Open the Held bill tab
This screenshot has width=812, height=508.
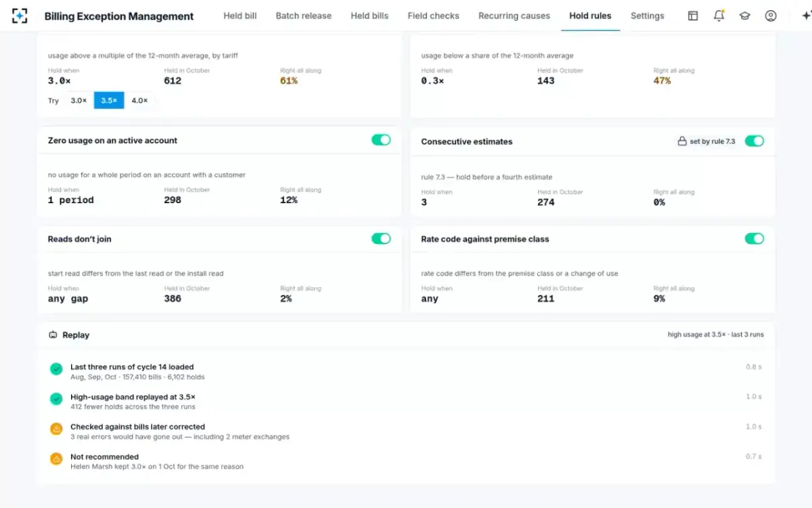[x=240, y=16]
